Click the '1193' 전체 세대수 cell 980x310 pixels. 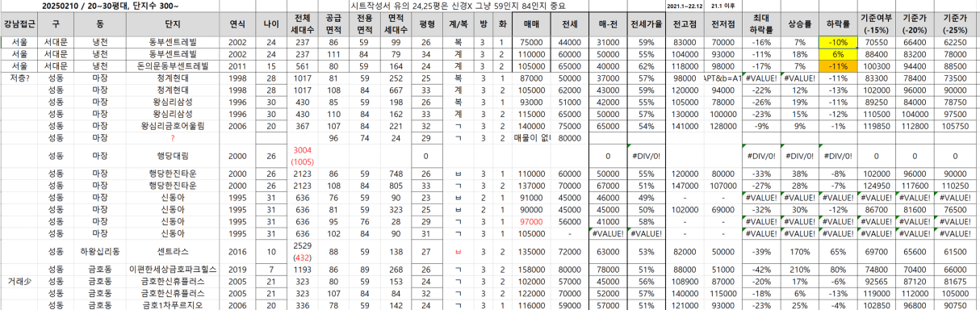303,269
